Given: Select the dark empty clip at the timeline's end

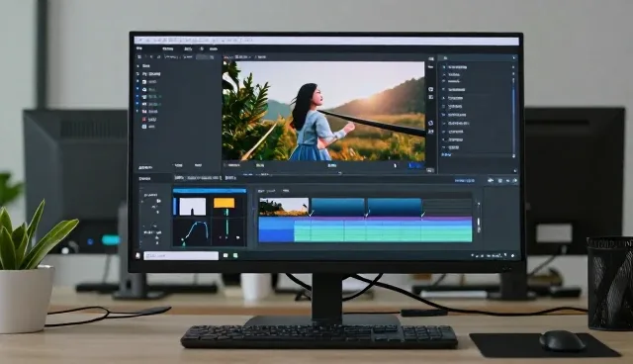Looking at the screenshot, I should click(x=447, y=207).
